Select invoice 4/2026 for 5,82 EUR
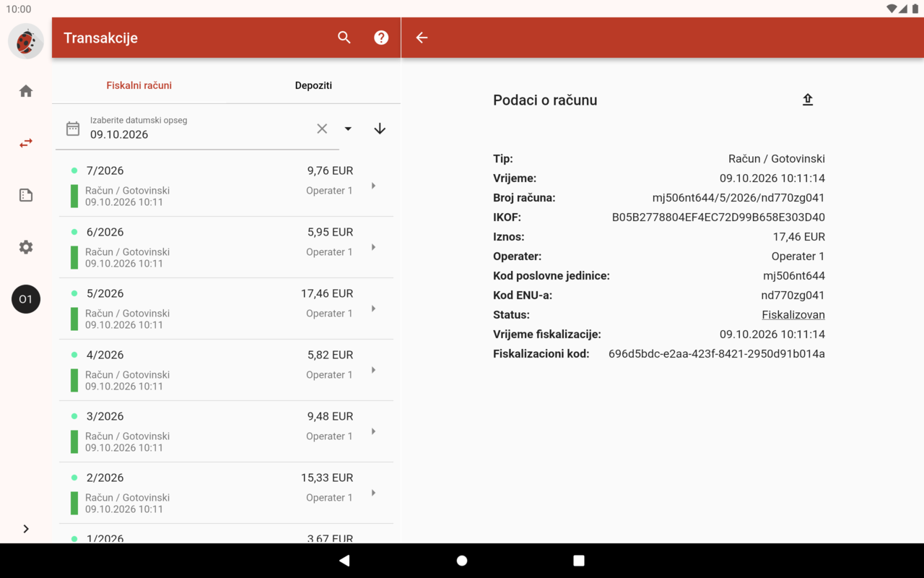This screenshot has width=924, height=578. 226,370
